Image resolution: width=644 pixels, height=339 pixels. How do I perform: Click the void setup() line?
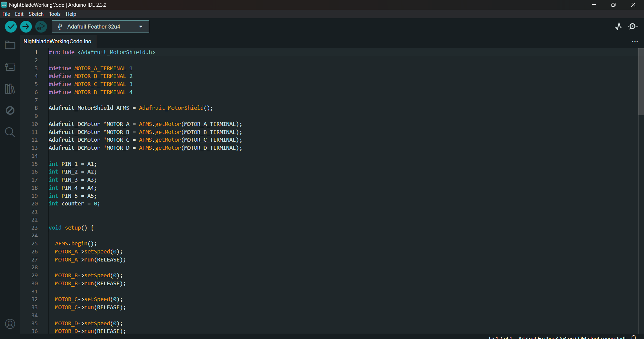(71, 228)
